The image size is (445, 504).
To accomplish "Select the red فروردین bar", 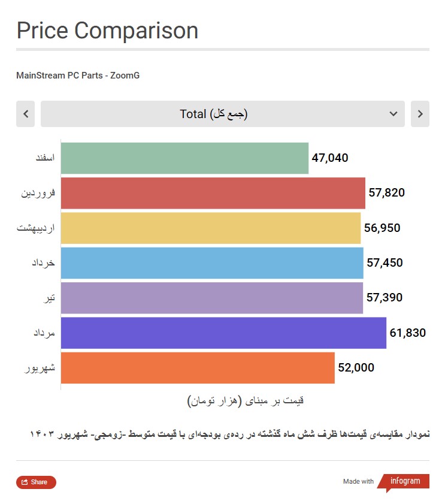I will click(x=213, y=193).
